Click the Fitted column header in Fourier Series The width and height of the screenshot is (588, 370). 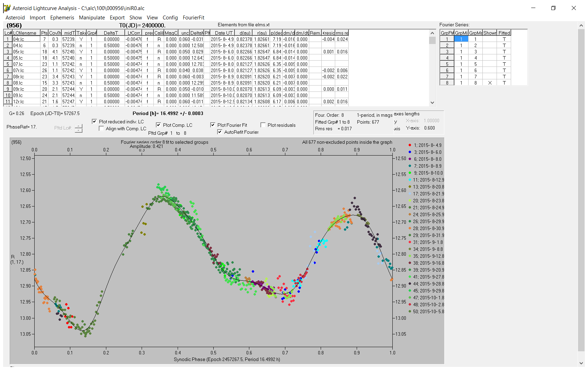[x=504, y=33]
